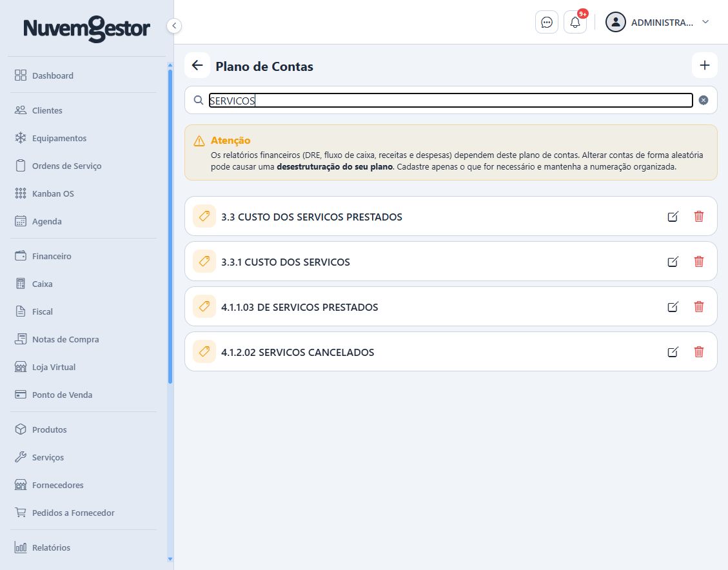
Task: Click the NuvemGestor logo
Action: click(87, 29)
